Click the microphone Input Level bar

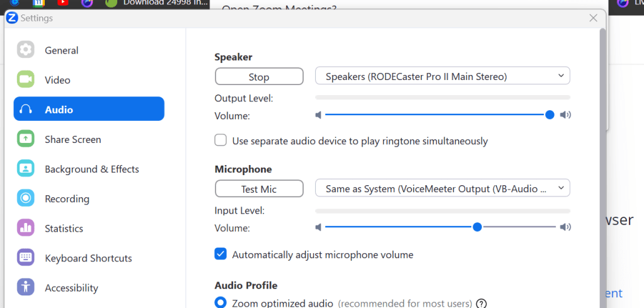coord(442,210)
